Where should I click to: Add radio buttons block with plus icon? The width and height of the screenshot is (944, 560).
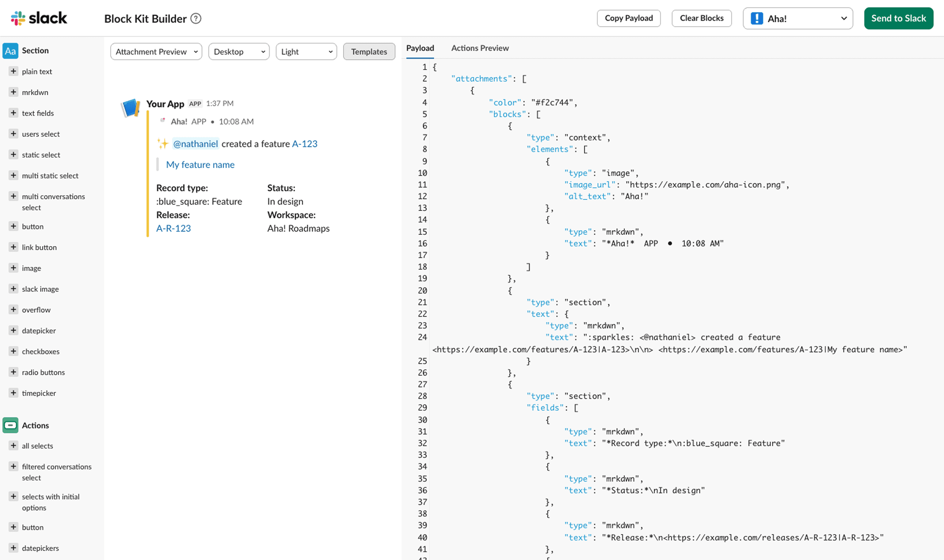[13, 372]
